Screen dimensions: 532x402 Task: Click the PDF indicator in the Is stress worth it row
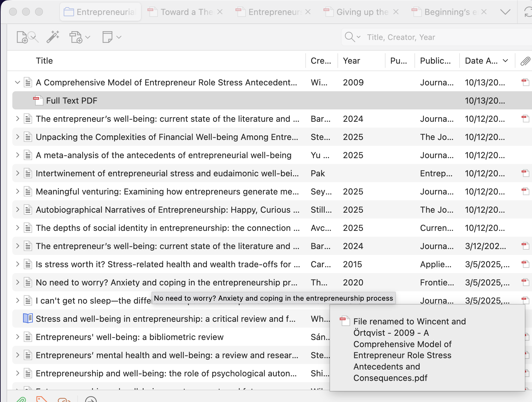coord(525,264)
